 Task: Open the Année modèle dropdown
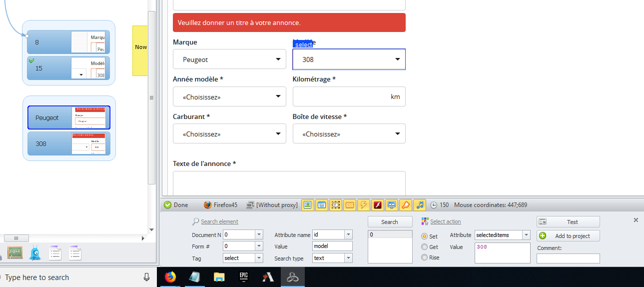(x=229, y=96)
